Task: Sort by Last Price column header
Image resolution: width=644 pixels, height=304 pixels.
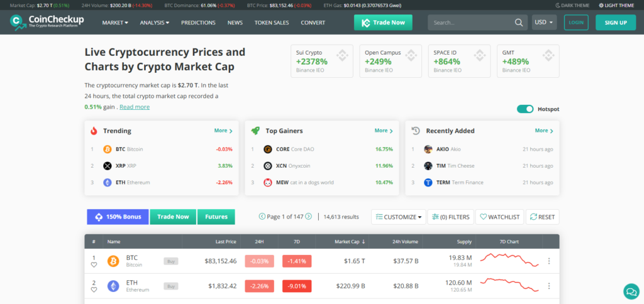Action: pos(226,242)
